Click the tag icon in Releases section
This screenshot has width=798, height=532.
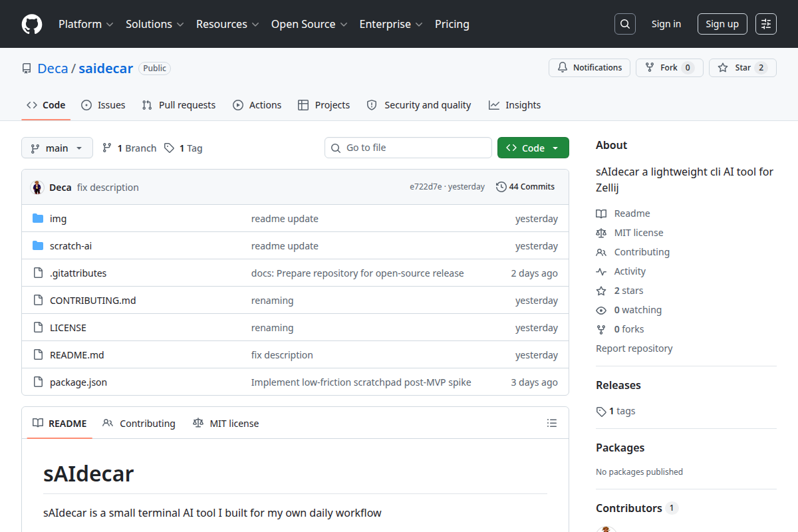pyautogui.click(x=601, y=411)
